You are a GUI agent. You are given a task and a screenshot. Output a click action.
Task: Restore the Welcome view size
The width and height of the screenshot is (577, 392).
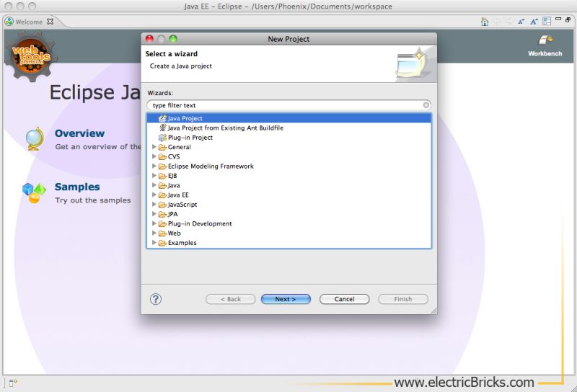(568, 19)
